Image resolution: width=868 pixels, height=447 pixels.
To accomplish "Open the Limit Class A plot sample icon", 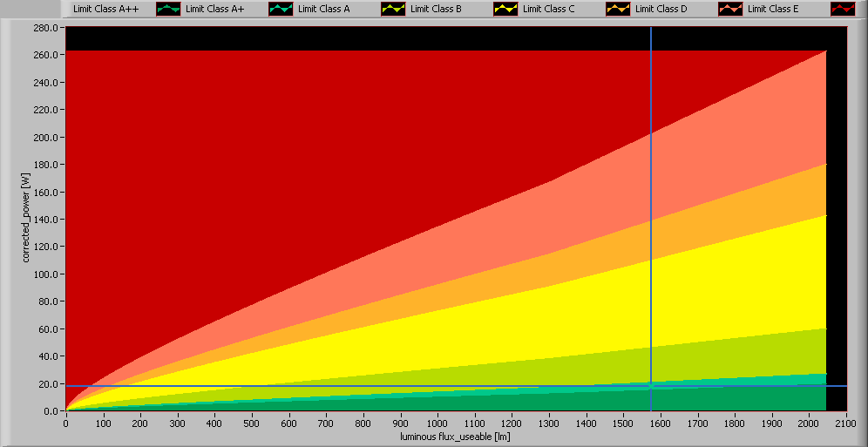I will pos(393,9).
